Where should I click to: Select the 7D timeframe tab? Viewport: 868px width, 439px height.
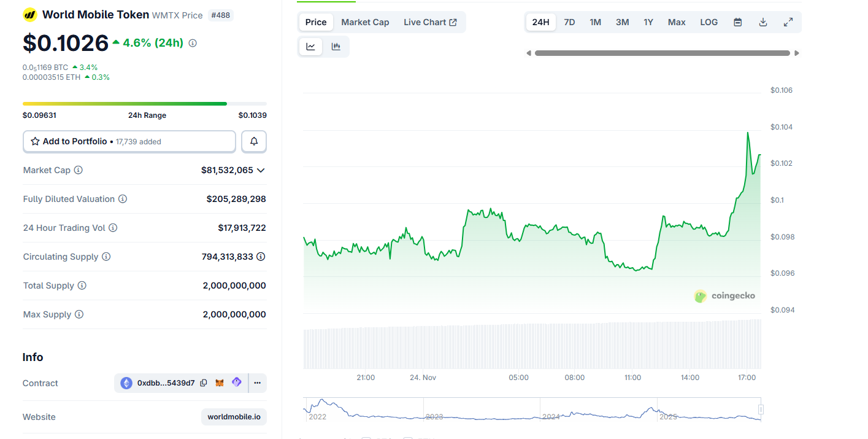point(569,21)
